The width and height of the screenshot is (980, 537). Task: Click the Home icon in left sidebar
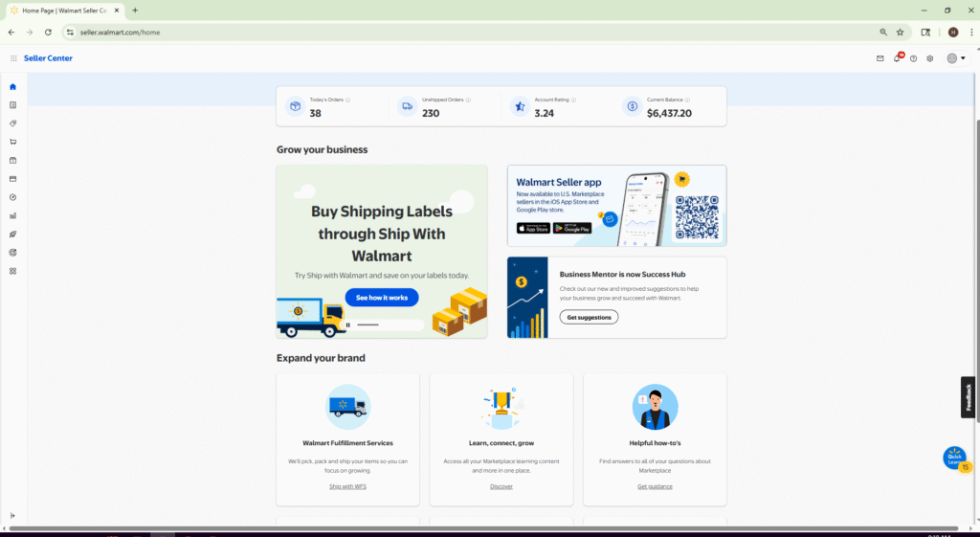[12, 87]
